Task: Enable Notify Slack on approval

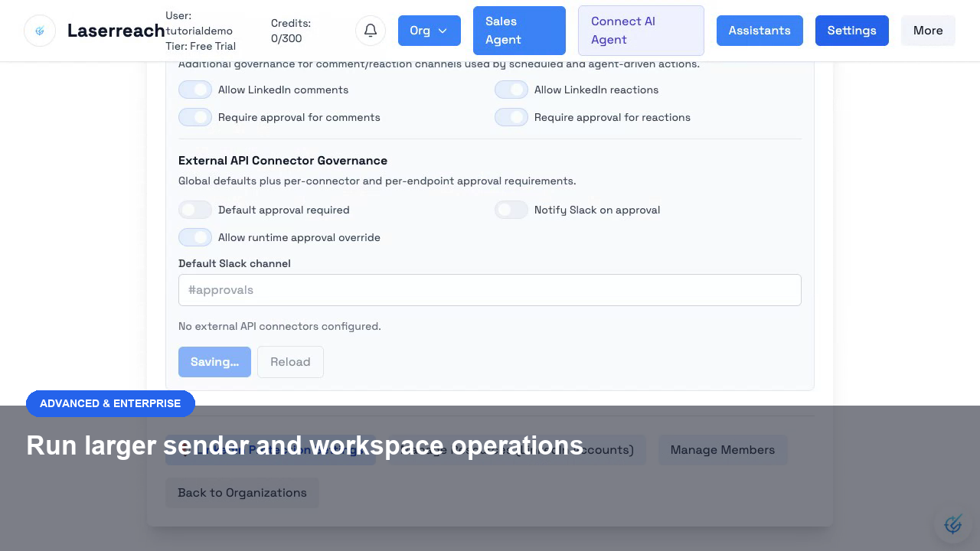Action: [x=511, y=210]
